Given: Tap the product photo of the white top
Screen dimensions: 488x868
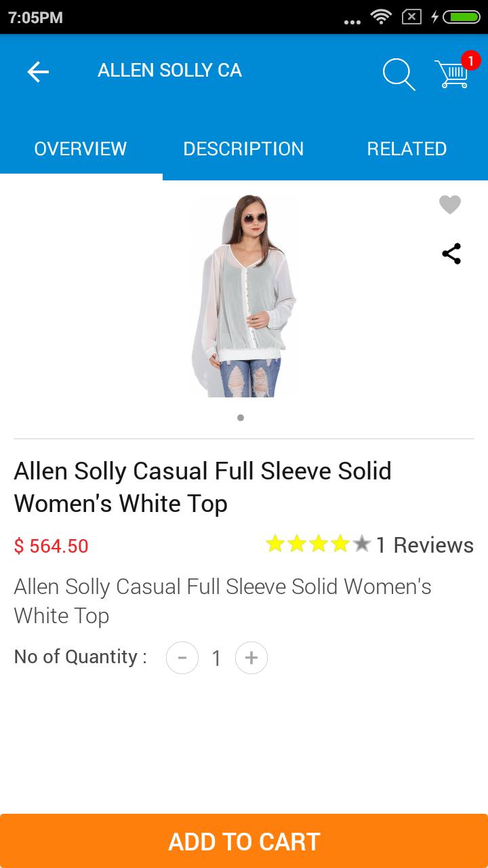Looking at the screenshot, I should pos(244,295).
